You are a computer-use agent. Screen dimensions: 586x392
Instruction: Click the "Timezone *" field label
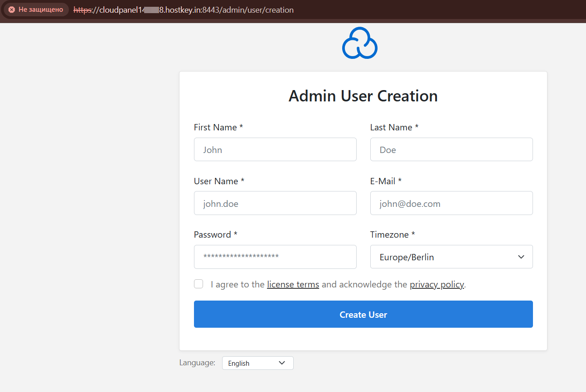392,234
